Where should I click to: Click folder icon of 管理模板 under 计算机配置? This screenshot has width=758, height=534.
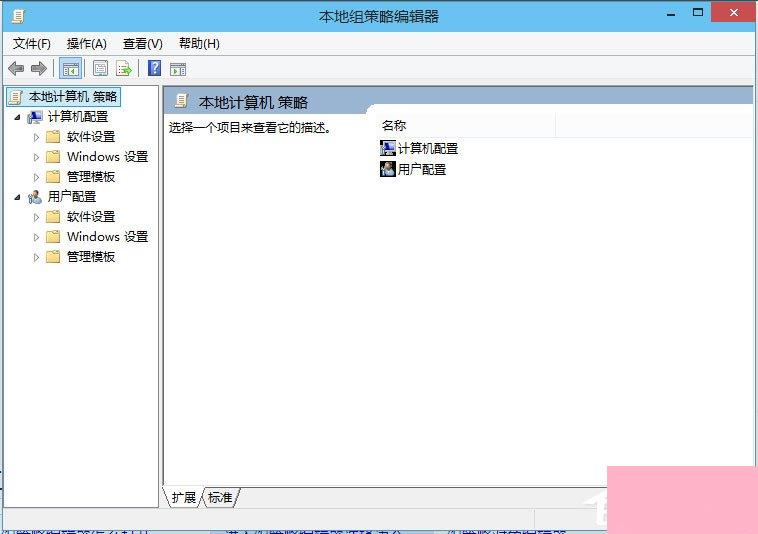tap(53, 176)
